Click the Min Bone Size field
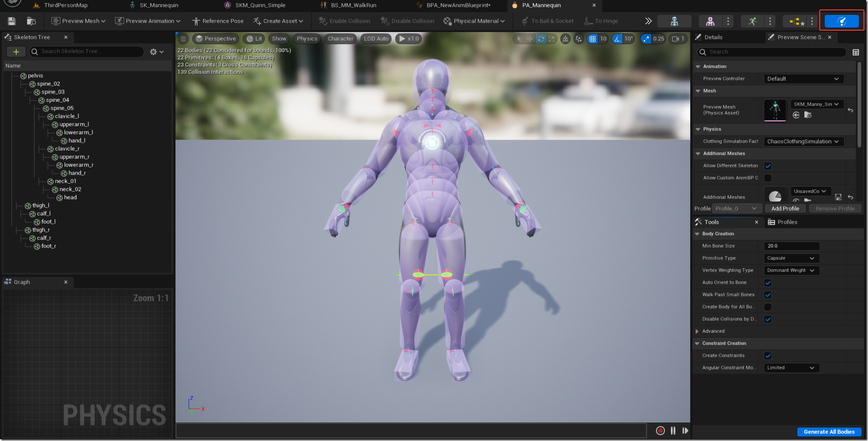The width and height of the screenshot is (868, 441). [791, 246]
